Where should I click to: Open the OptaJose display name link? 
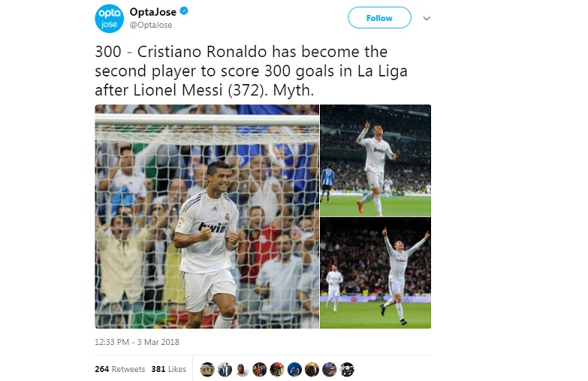tap(153, 12)
